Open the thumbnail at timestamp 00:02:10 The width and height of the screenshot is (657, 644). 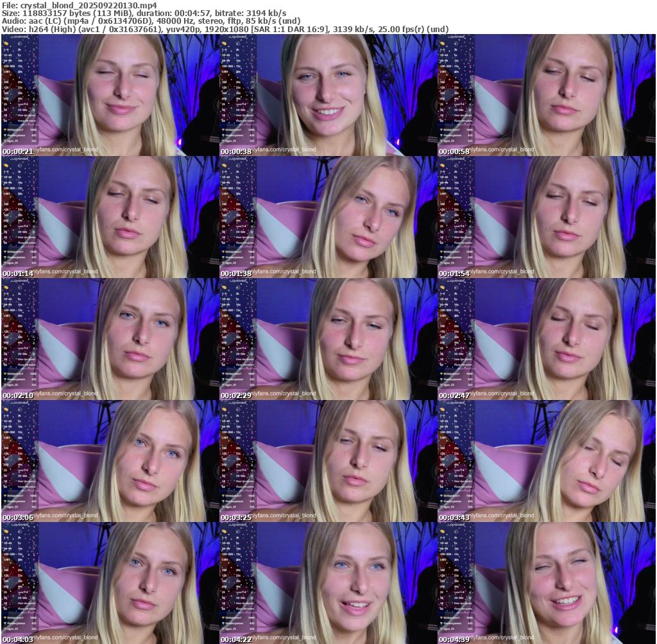110,339
